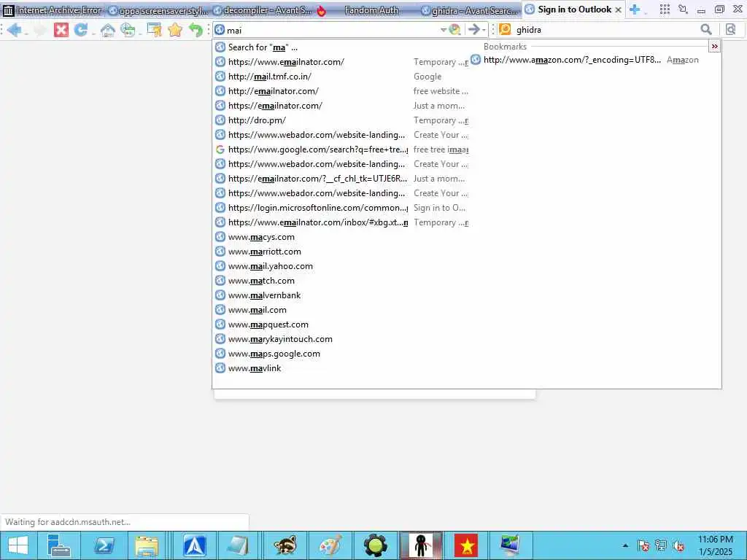Select www.marriott.com suggestion
747x560 pixels.
click(x=341, y=252)
